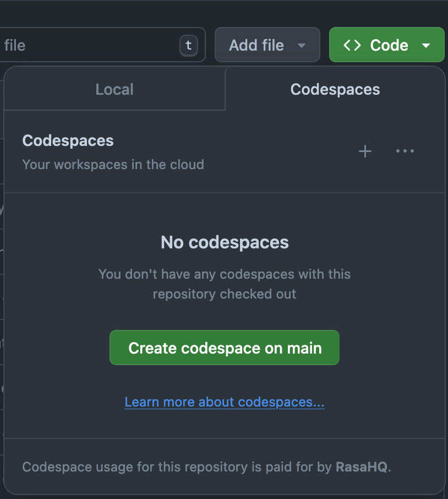This screenshot has height=499, width=448.
Task: Click the Codespaces panel heading
Action: 68,140
